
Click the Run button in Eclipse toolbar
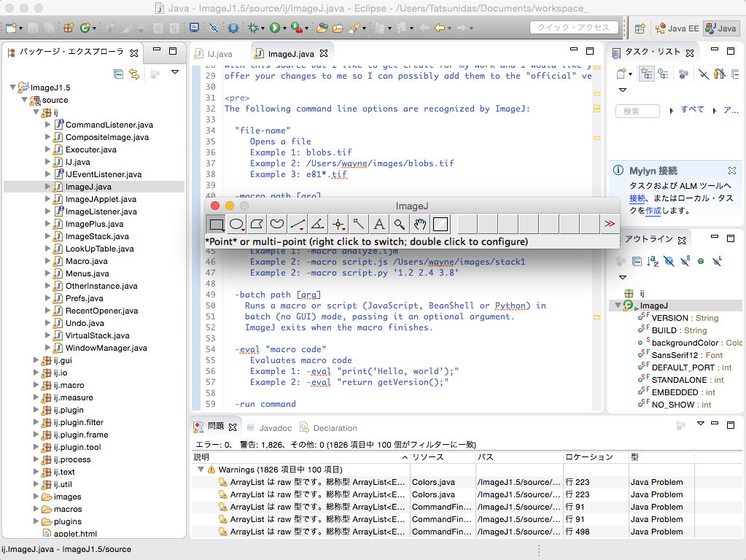pyautogui.click(x=276, y=28)
